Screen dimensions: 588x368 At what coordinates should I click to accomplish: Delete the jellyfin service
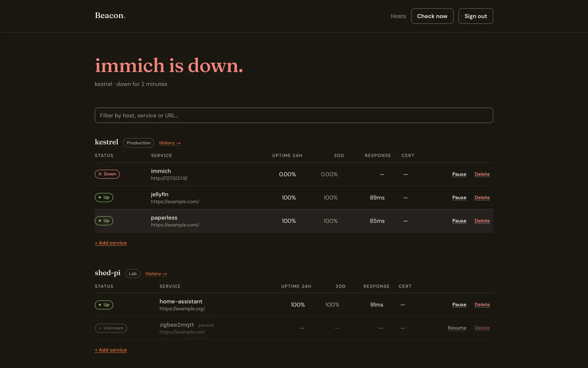482,197
